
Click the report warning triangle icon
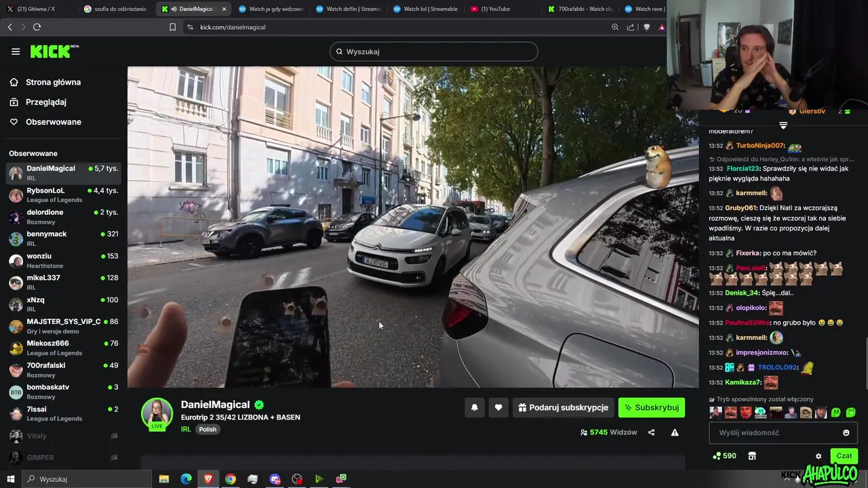click(675, 432)
